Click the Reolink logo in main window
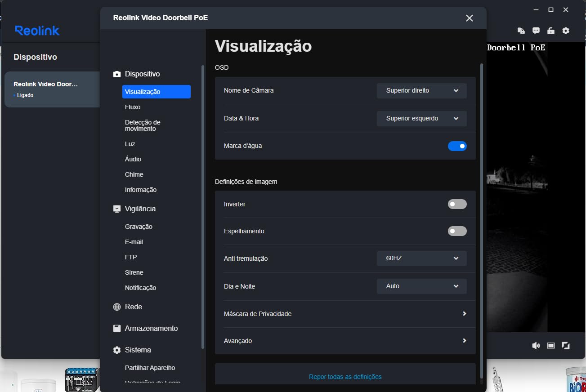The height and width of the screenshot is (392, 586). [37, 31]
